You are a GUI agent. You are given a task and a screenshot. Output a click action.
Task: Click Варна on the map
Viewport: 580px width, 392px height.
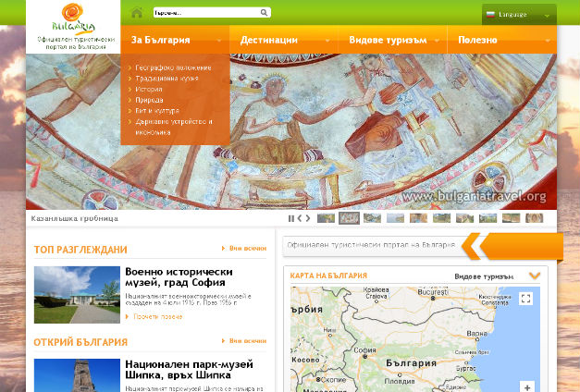tap(476, 333)
